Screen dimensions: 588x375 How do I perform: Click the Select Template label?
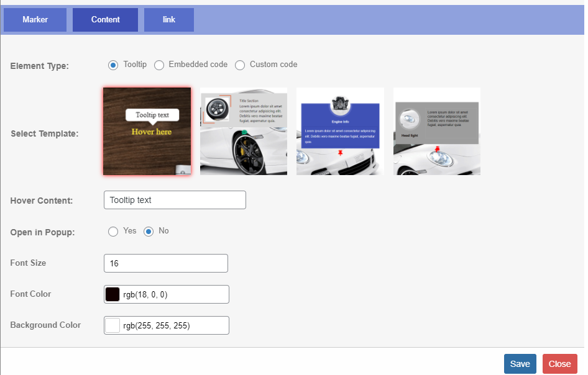[x=45, y=133]
